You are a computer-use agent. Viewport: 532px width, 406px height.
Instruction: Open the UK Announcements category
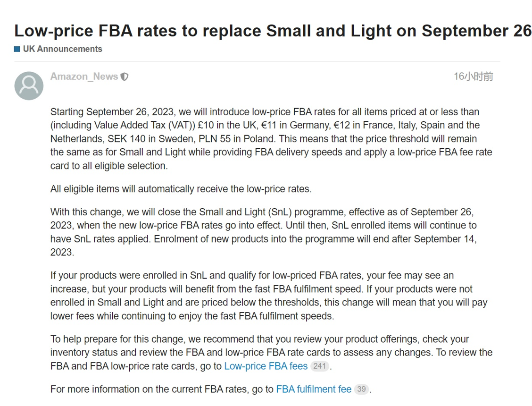pos(62,49)
